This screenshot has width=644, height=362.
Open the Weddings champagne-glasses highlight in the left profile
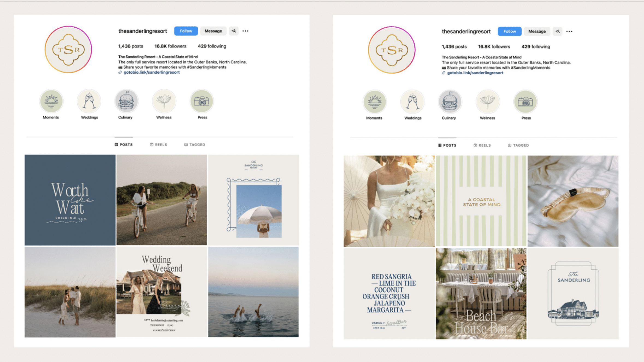89,101
